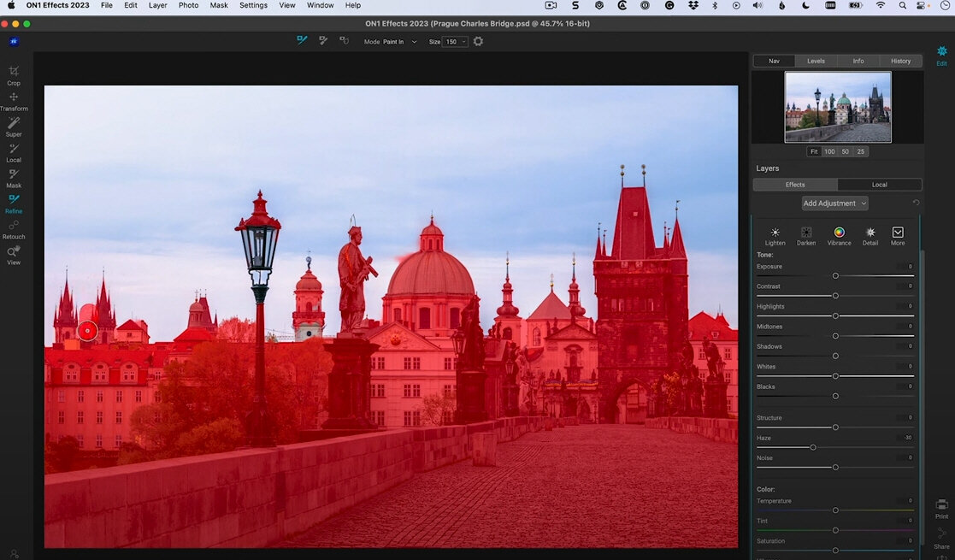
Task: Set navigator zoom to 100
Action: tap(829, 151)
